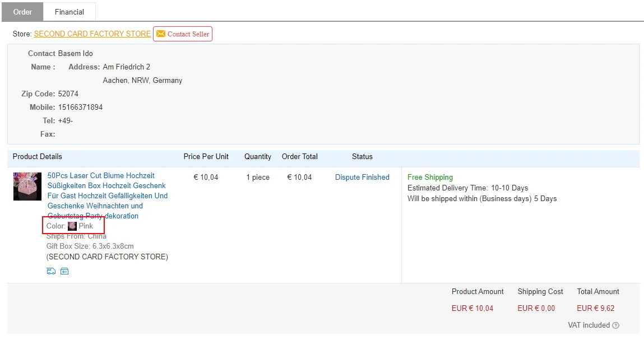The width and height of the screenshot is (644, 340).
Task: Select the Total Amount EUR € 9,62 value
Action: tap(596, 308)
